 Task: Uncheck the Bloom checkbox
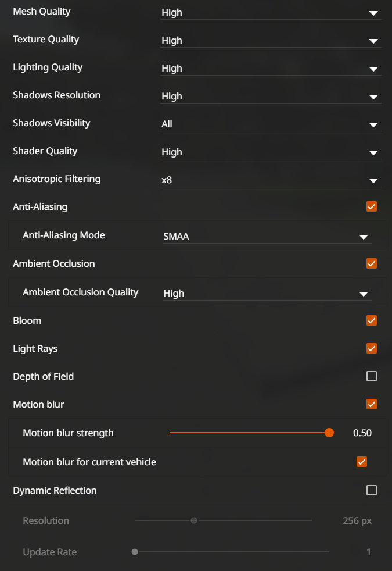pyautogui.click(x=372, y=320)
